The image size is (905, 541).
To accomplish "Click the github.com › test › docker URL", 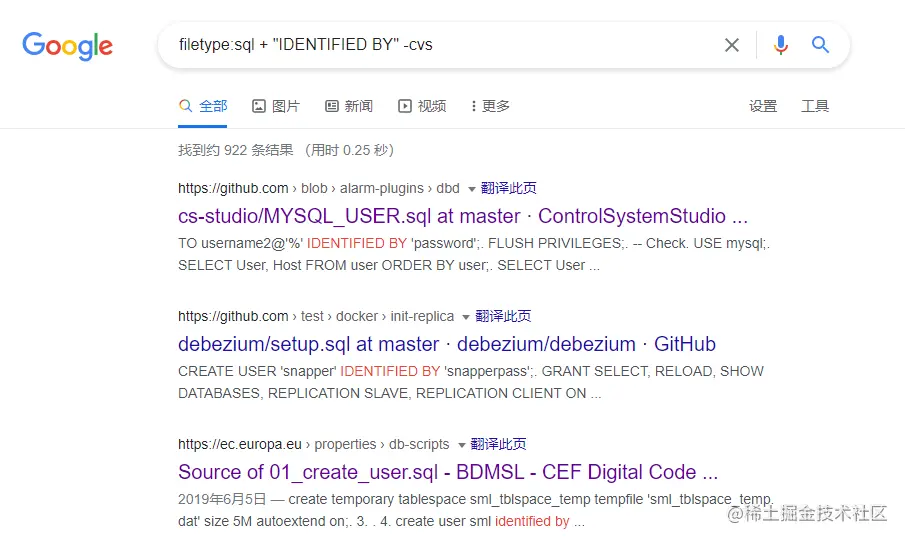I will [x=316, y=316].
